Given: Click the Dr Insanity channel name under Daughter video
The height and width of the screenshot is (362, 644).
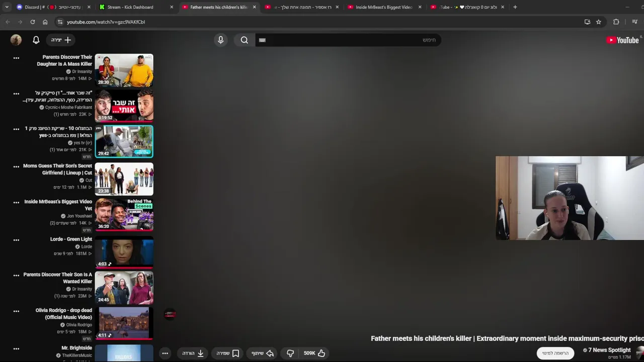Looking at the screenshot, I should coord(82,71).
